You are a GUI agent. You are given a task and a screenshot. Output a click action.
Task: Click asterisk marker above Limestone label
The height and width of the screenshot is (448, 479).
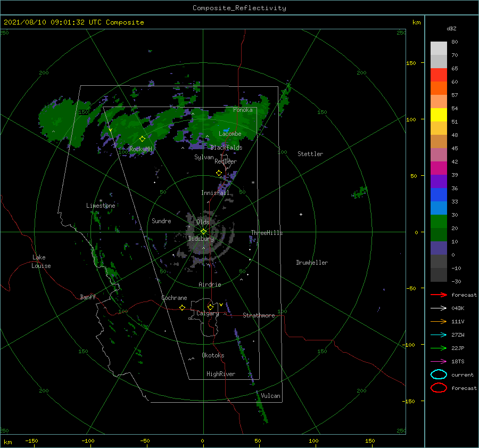101,201
